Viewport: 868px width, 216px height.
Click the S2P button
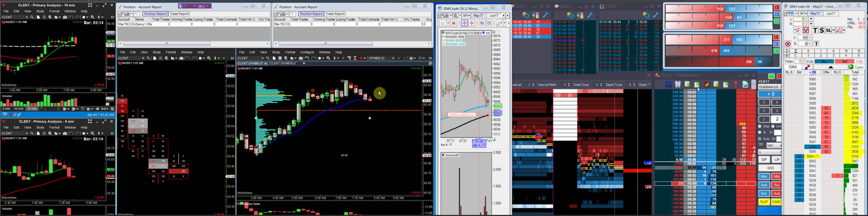(764, 159)
